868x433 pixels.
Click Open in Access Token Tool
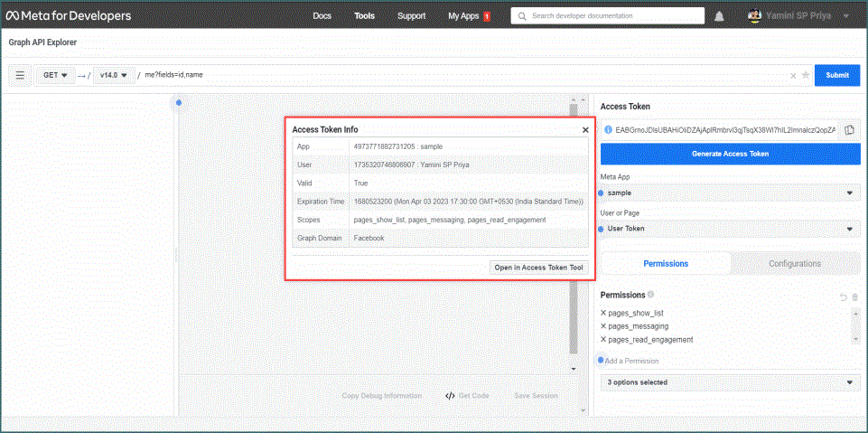(540, 268)
